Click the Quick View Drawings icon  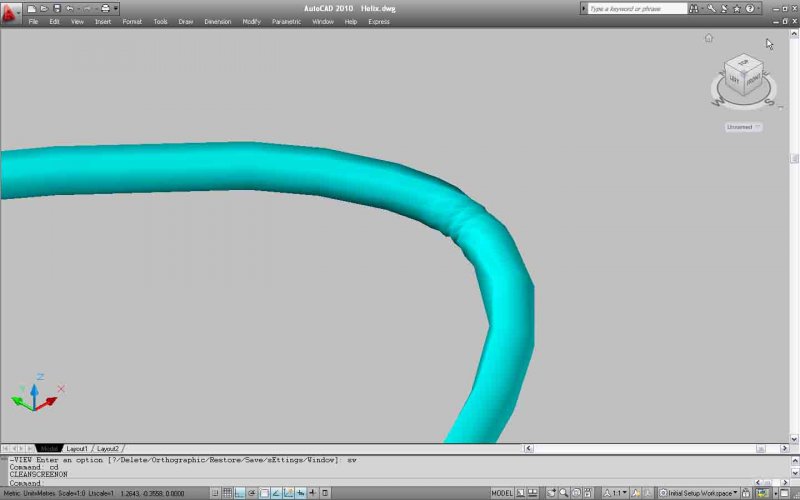pos(533,493)
